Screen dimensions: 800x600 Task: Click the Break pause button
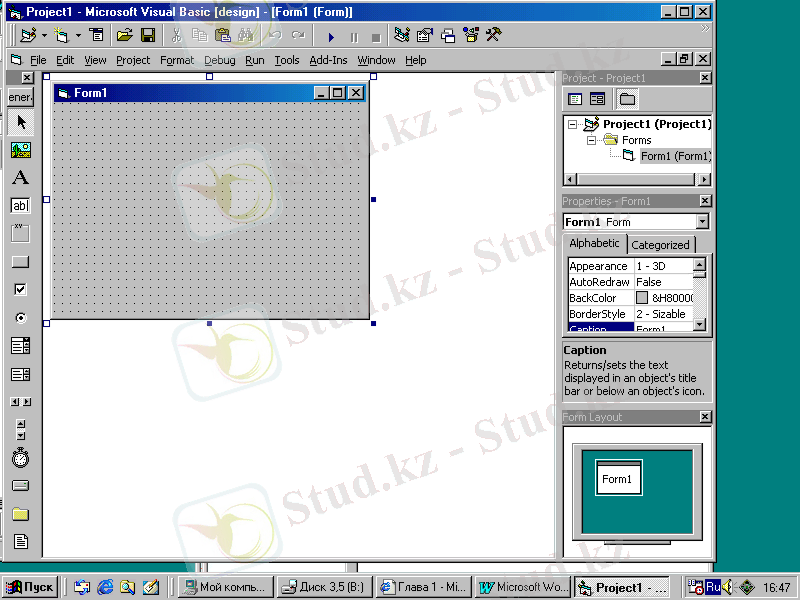click(x=354, y=37)
